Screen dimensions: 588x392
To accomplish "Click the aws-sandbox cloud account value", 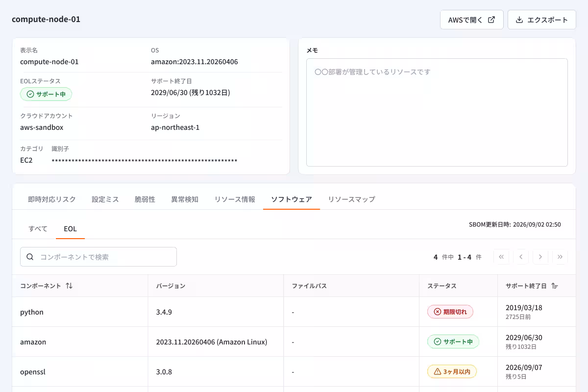I will click(42, 127).
